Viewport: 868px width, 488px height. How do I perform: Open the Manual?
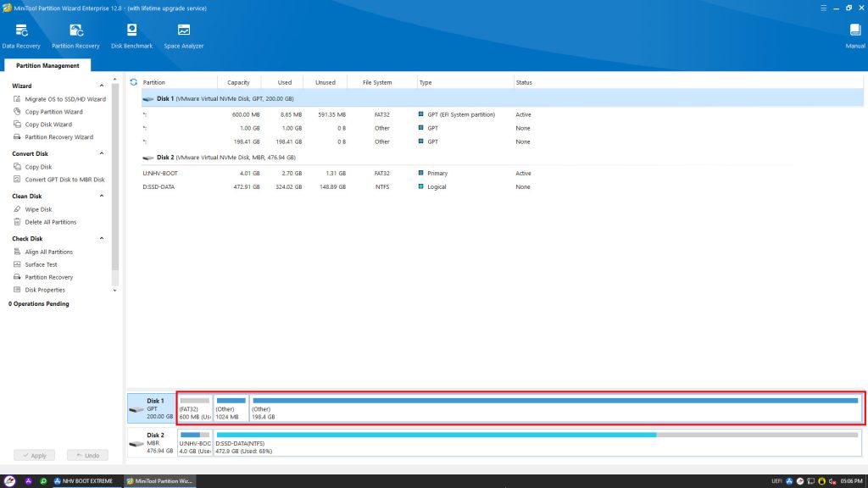(x=854, y=36)
